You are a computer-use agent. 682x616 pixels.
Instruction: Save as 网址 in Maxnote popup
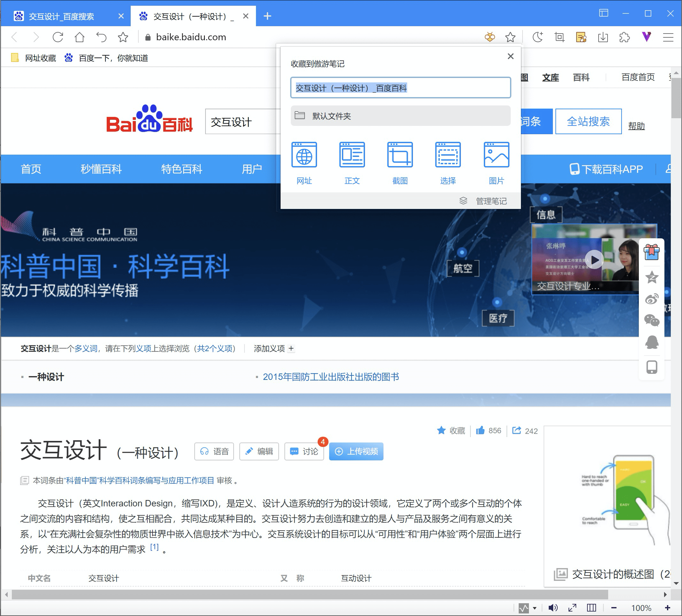tap(304, 163)
